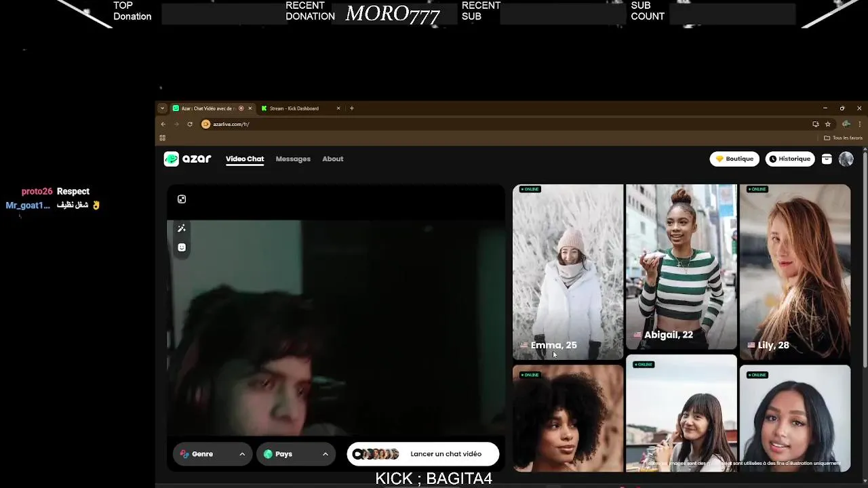The image size is (868, 488).
Task: Open a new browser tab
Action: pos(351,108)
